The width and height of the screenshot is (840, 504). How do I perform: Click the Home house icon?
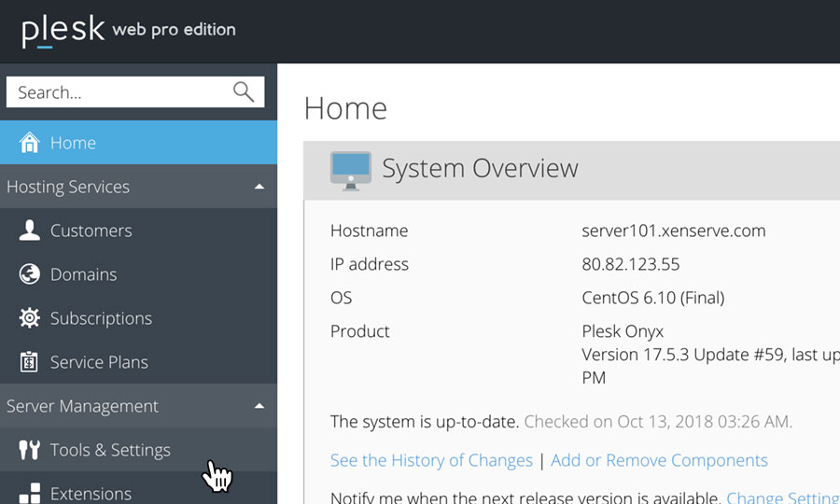[x=30, y=143]
